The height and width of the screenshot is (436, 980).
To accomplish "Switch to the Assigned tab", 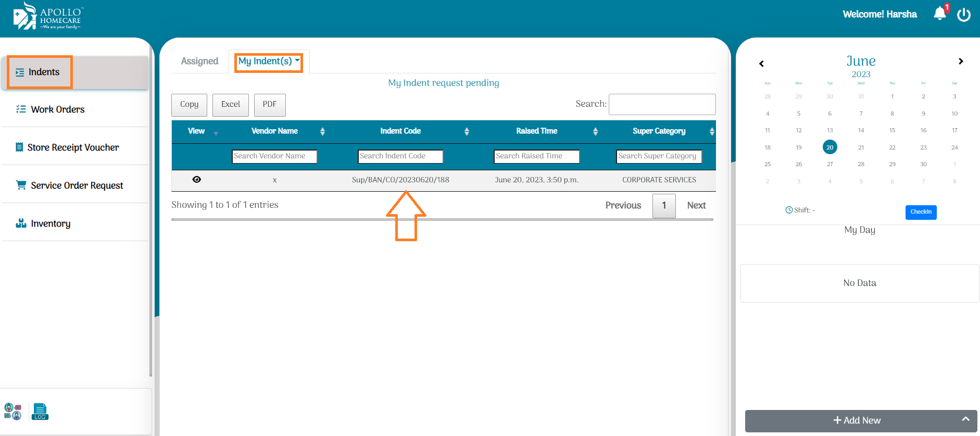I will click(200, 61).
